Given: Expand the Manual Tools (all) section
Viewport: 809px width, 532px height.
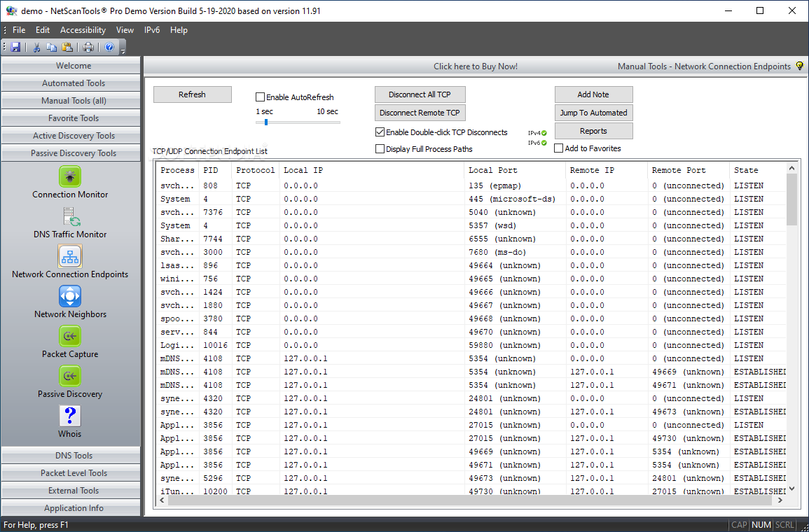Looking at the screenshot, I should pos(71,101).
